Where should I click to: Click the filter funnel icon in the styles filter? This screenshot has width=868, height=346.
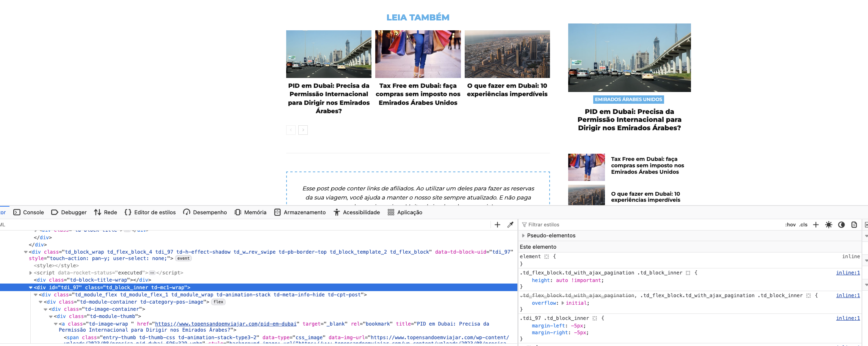click(524, 225)
